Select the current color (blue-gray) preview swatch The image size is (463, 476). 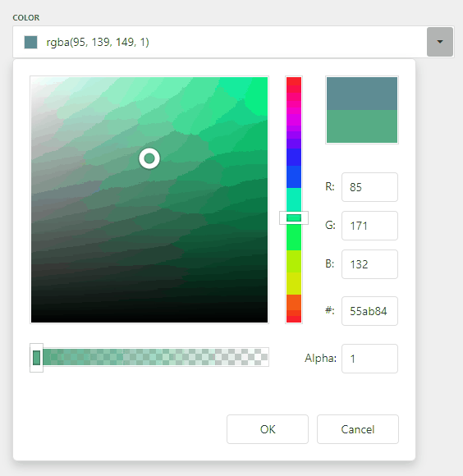click(362, 94)
